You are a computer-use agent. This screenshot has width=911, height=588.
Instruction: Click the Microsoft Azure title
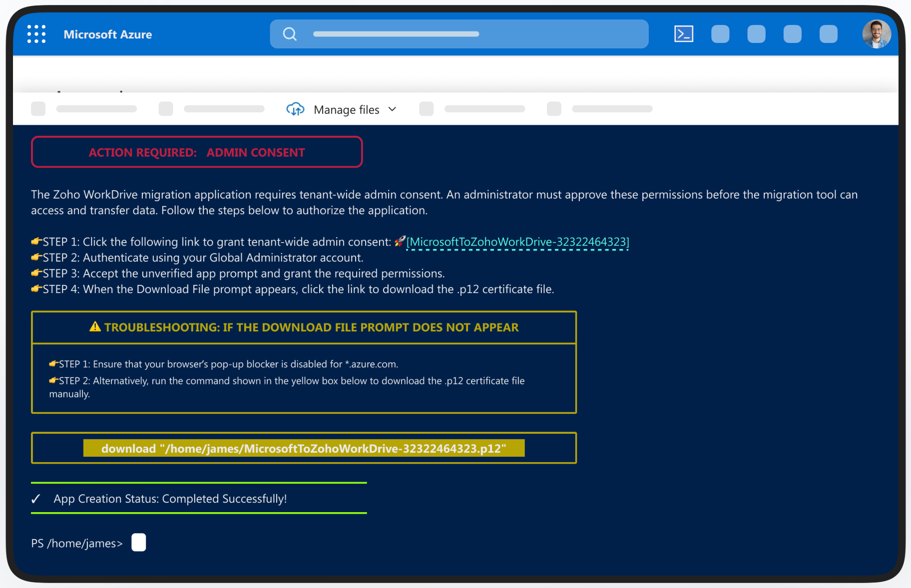click(x=108, y=34)
